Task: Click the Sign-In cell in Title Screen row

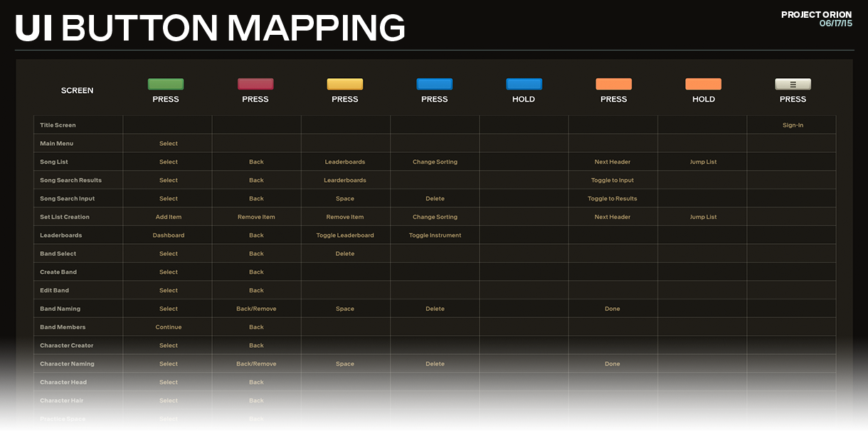Action: tap(793, 125)
